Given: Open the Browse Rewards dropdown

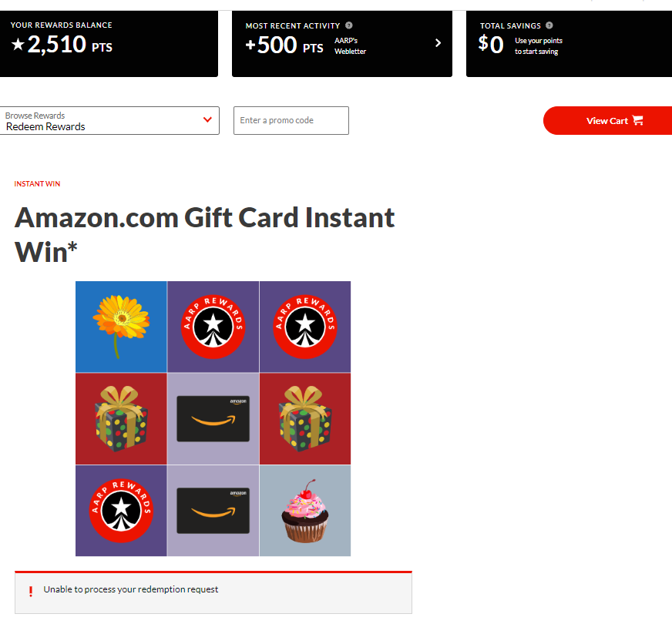Looking at the screenshot, I should 109,120.
